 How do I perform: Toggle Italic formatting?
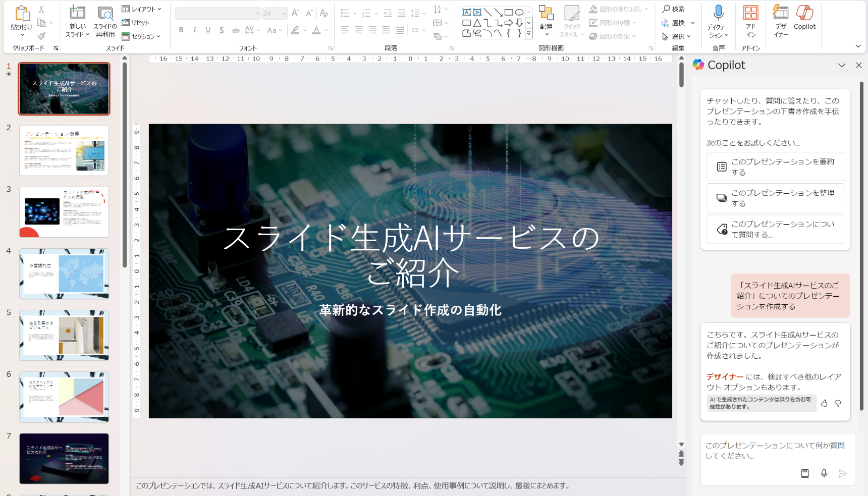tap(194, 30)
